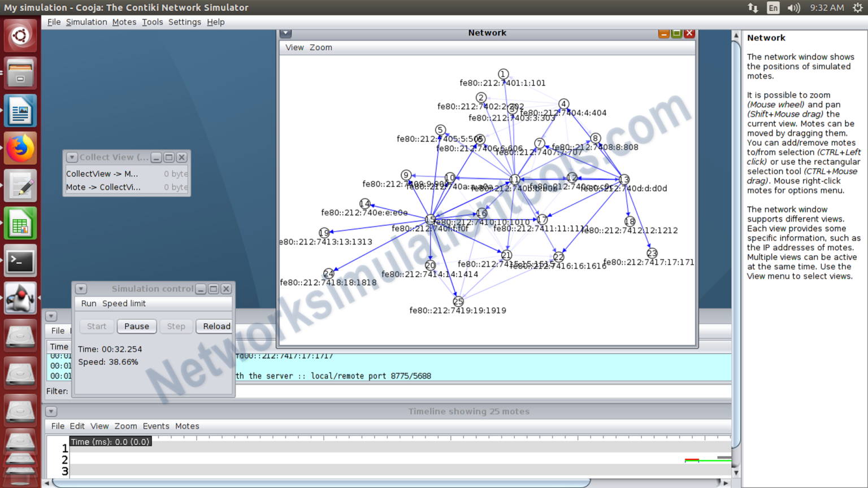Expand the Simulation control quick-help triangle
This screenshot has height=488, width=868.
pos(81,289)
